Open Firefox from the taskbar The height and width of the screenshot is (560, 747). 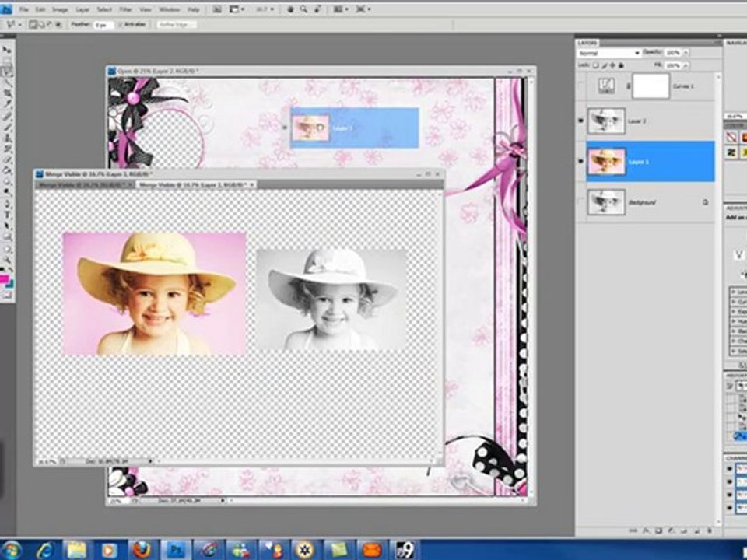[x=141, y=551]
